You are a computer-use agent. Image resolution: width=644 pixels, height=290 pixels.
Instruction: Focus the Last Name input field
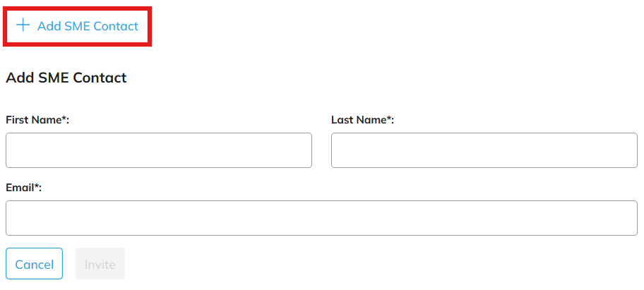click(484, 150)
